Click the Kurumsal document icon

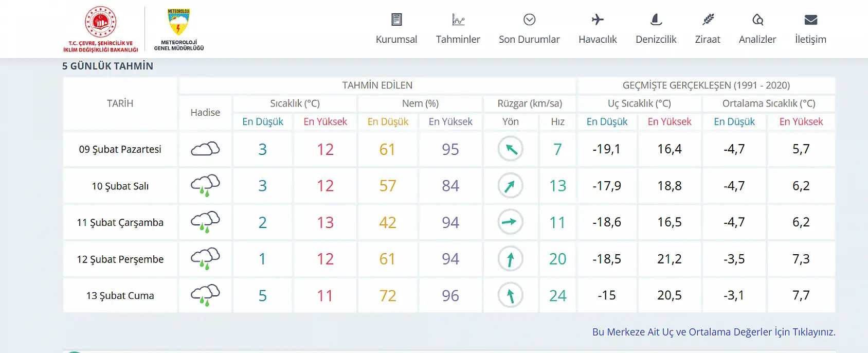click(x=396, y=20)
